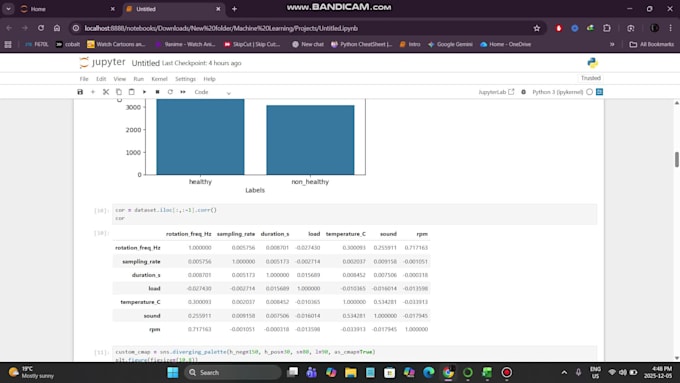
Task: Restart the kernel with circular arrow icon
Action: coord(170,92)
